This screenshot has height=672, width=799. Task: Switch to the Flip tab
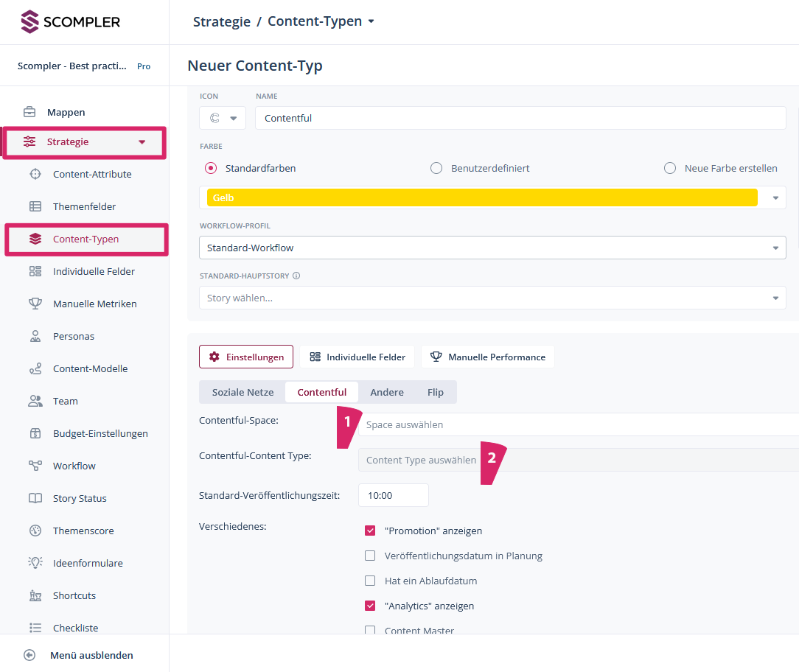tap(436, 392)
